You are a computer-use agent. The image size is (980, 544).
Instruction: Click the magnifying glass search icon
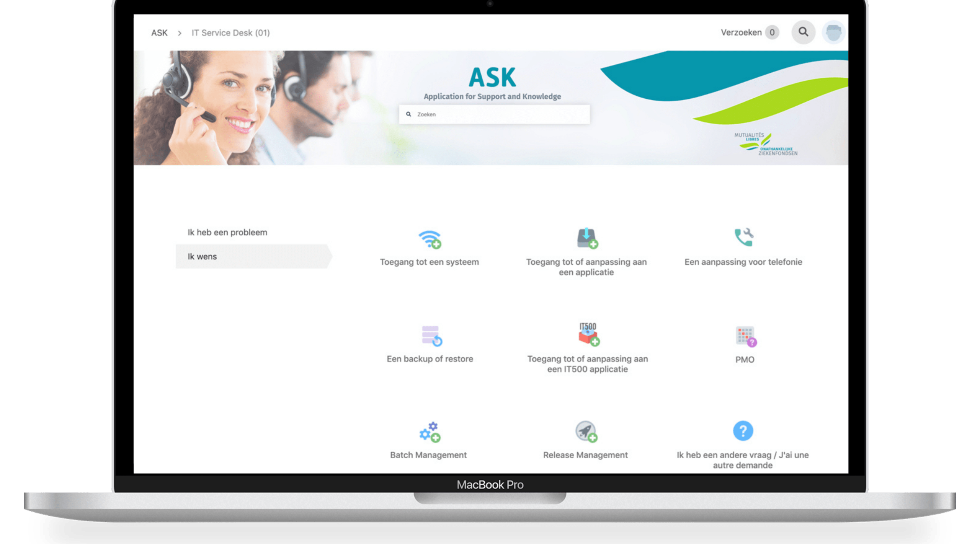[x=804, y=31]
